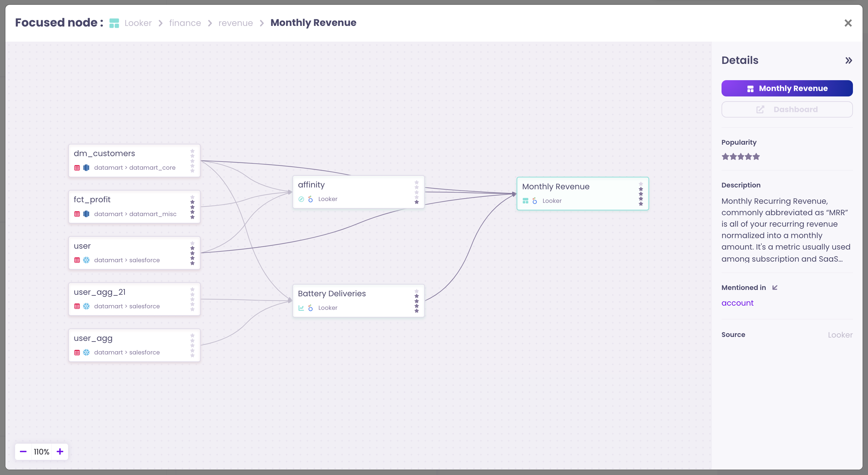The height and width of the screenshot is (475, 868).
Task: Click the zoom in plus icon
Action: 60,451
